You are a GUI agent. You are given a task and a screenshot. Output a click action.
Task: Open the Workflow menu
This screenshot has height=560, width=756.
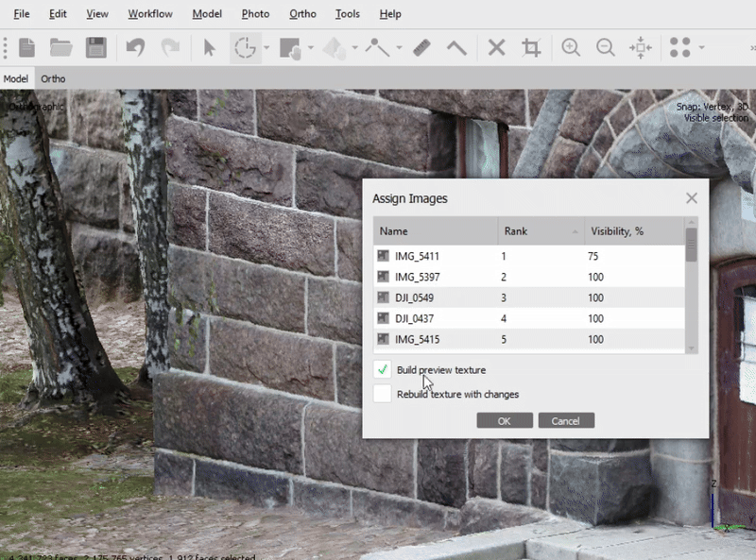pyautogui.click(x=150, y=14)
